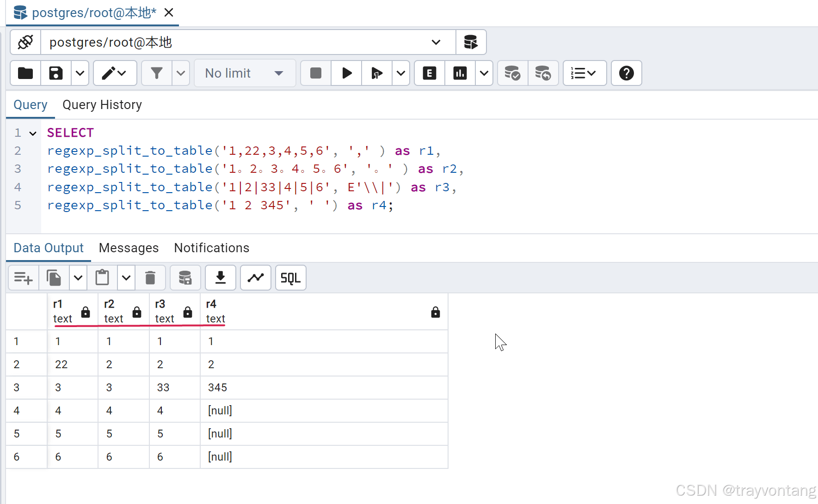Select the r2 column header

(x=123, y=311)
